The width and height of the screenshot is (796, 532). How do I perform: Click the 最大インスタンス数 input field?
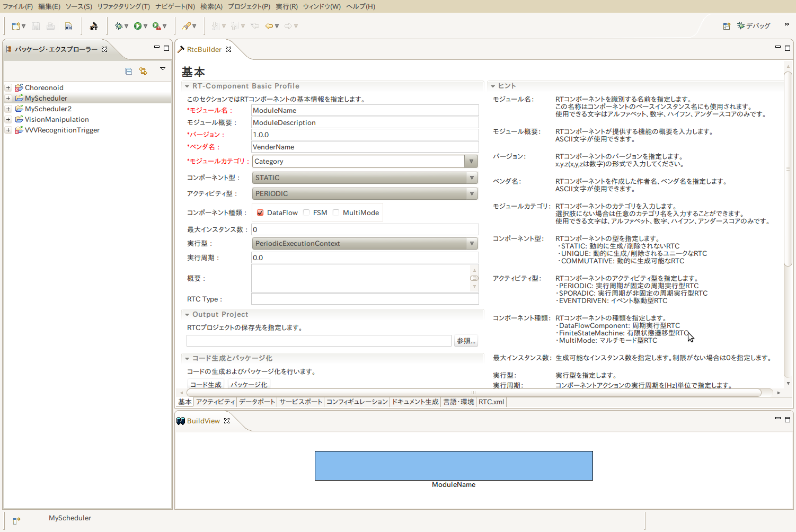[x=365, y=230]
